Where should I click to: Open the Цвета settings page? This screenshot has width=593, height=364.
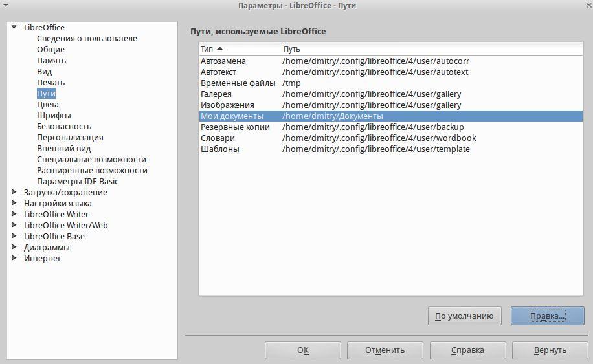(x=48, y=104)
